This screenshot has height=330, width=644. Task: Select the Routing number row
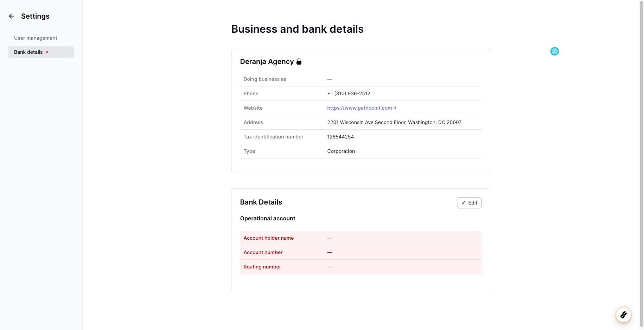(x=361, y=267)
